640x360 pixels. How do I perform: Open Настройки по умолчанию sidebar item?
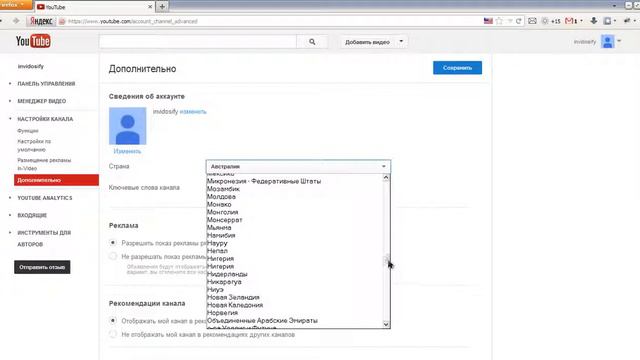34,145
